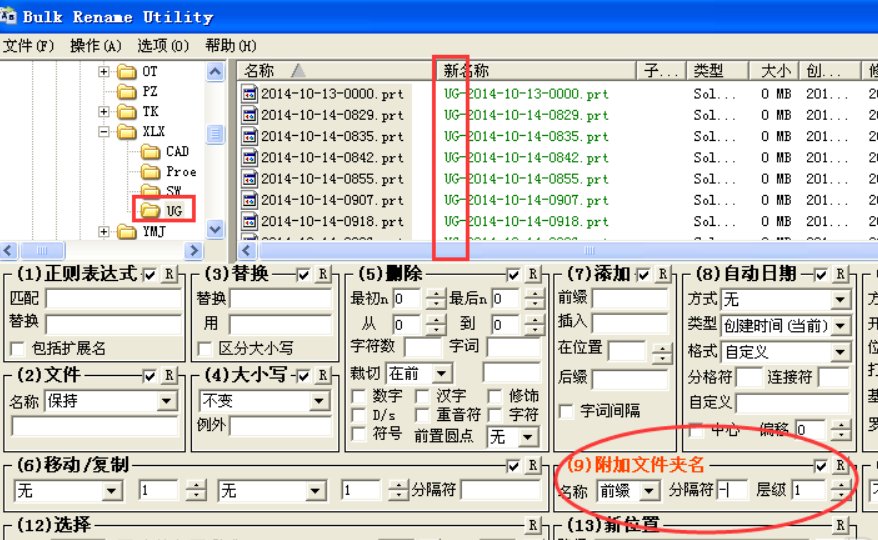Click file icon of 2014-10-14-0907.prt
The height and width of the screenshot is (540, 878).
249,200
